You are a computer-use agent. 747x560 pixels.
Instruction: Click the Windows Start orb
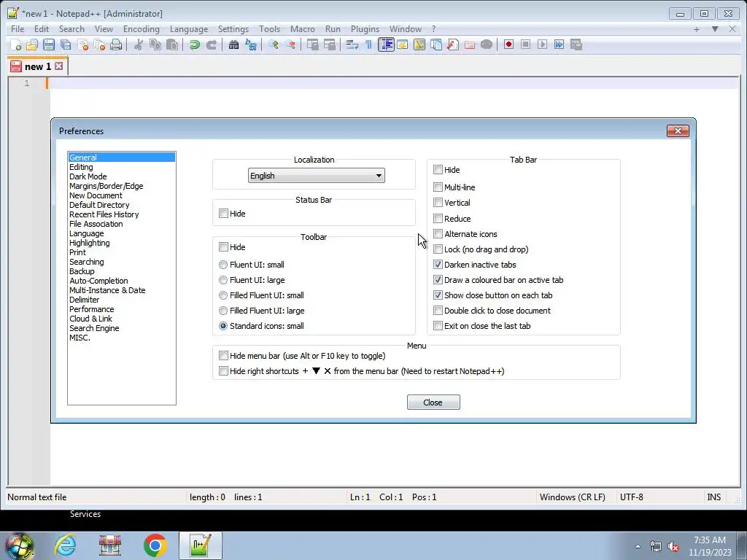pyautogui.click(x=19, y=545)
